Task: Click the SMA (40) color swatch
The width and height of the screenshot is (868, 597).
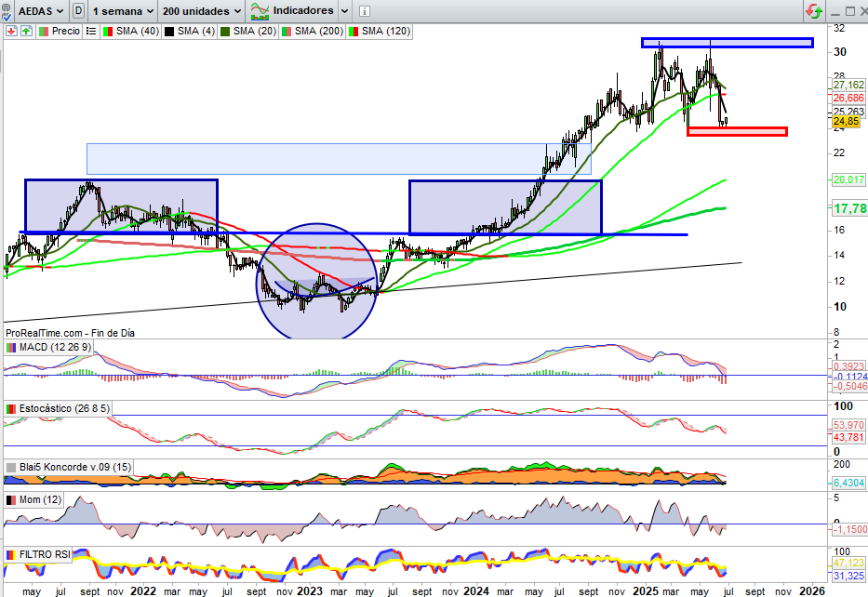Action: pos(108,32)
